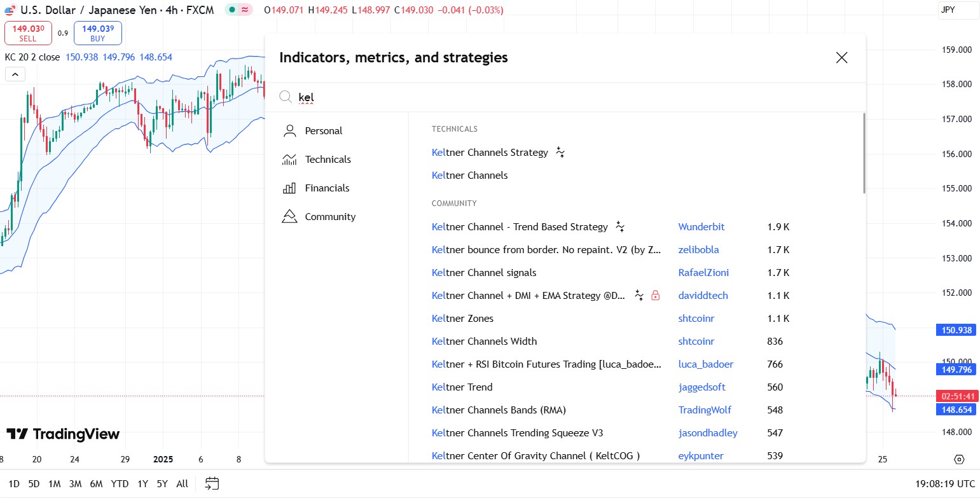Select the All time range

(183, 484)
